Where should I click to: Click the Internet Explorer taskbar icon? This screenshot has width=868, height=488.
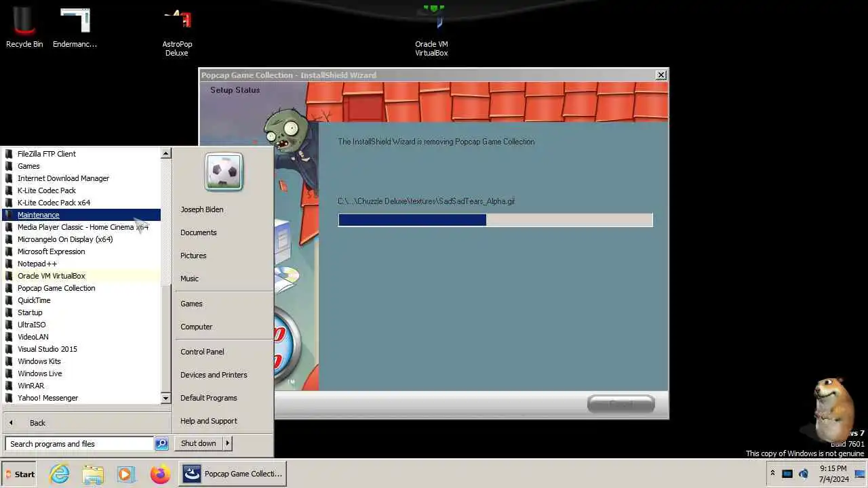(60, 474)
